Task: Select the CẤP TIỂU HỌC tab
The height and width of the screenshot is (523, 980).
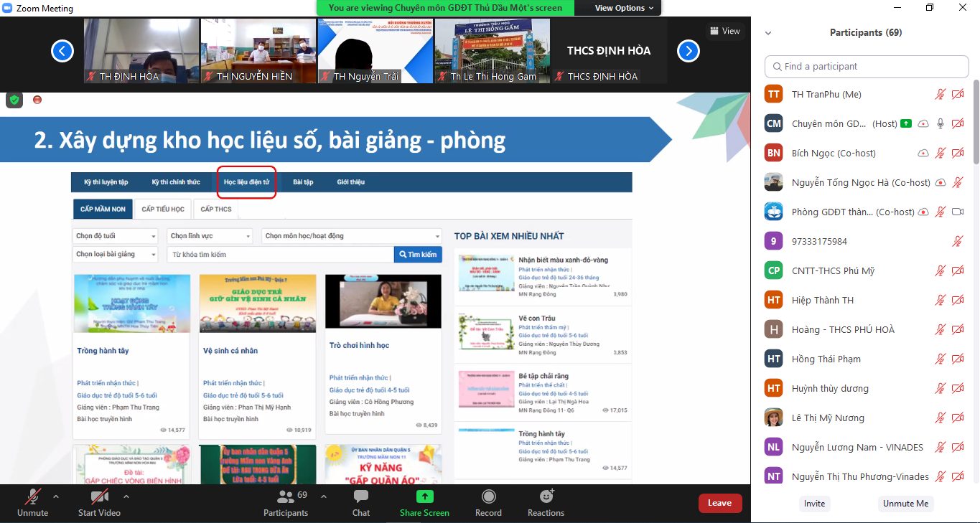Action: tap(163, 209)
